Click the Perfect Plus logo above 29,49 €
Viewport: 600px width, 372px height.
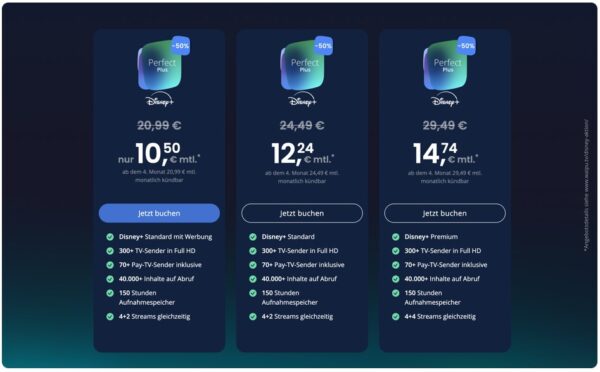click(x=445, y=65)
